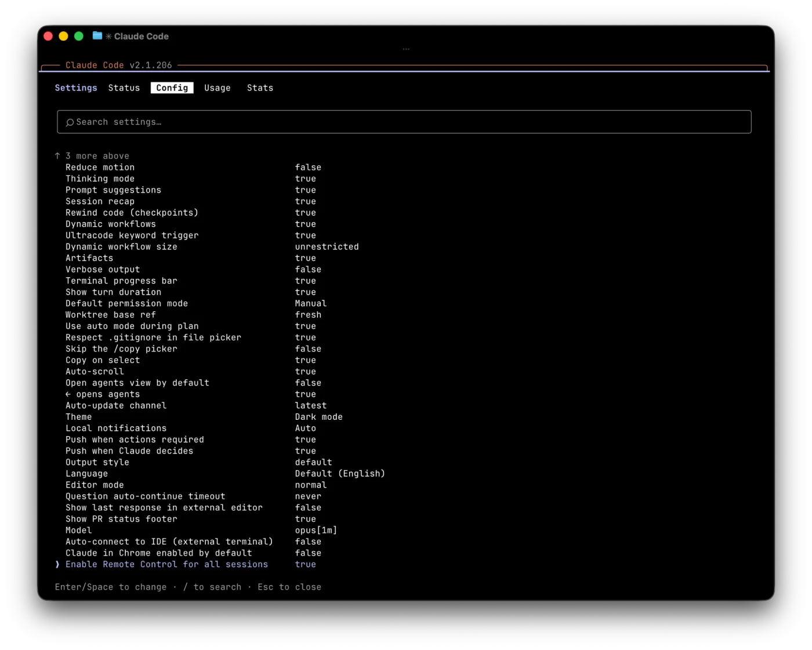Image resolution: width=812 pixels, height=650 pixels.
Task: Change the Theme setting
Action: coord(204,417)
